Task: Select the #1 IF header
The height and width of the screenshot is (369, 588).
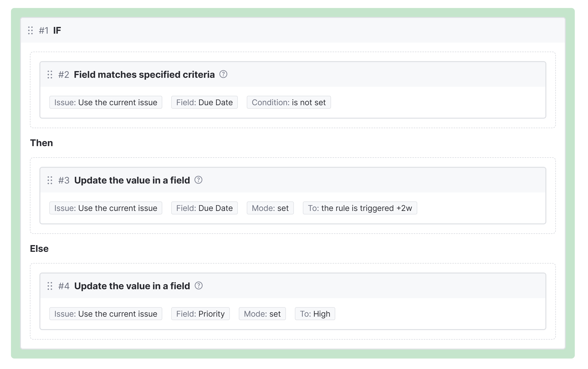Action: tap(57, 30)
